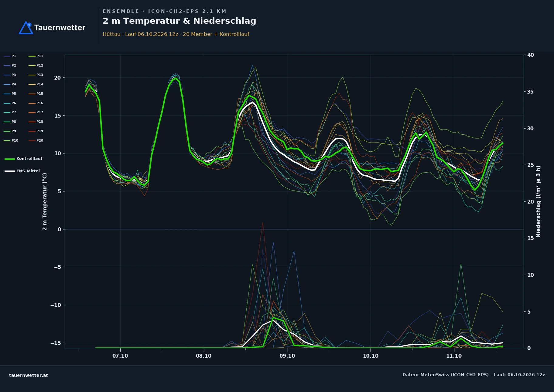Select the P16 legend entry
The height and width of the screenshot is (392, 554).
[x=36, y=103]
